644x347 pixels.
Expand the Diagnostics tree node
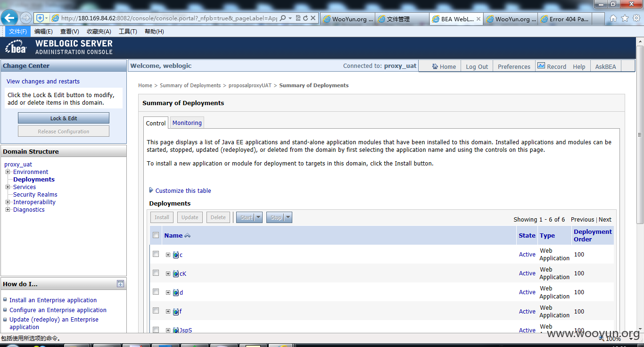(8, 210)
